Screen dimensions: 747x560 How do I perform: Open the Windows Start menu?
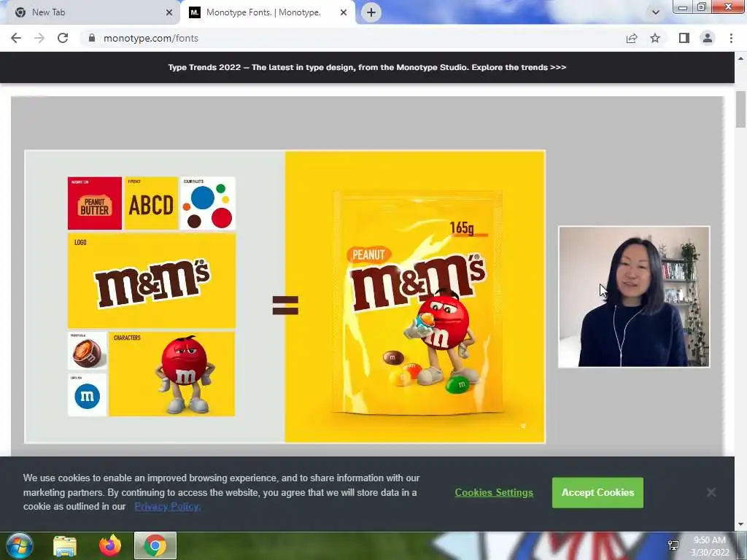(x=20, y=545)
